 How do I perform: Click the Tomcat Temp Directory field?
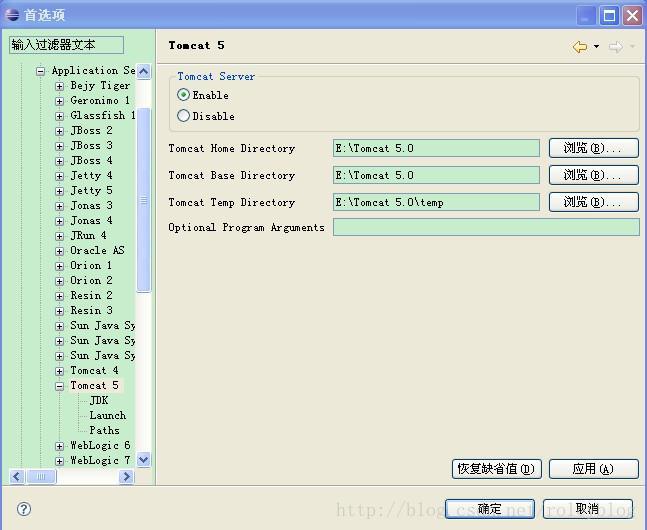point(436,202)
